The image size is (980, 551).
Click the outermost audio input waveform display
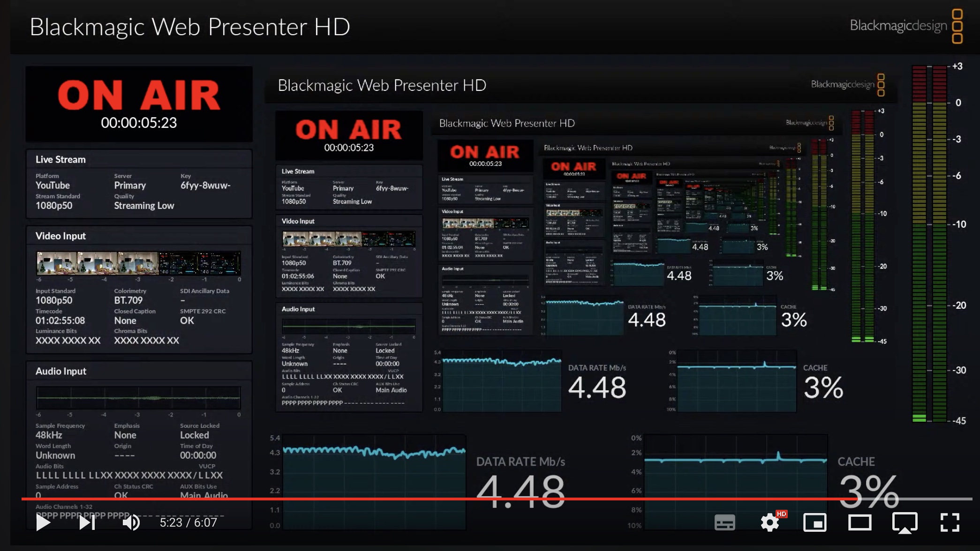click(x=138, y=398)
